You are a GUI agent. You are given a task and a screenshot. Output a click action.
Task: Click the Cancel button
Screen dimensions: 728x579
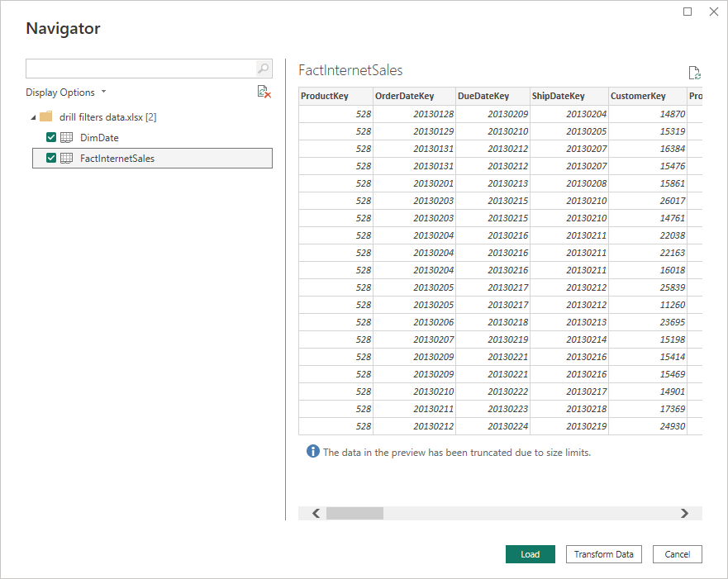click(x=677, y=554)
